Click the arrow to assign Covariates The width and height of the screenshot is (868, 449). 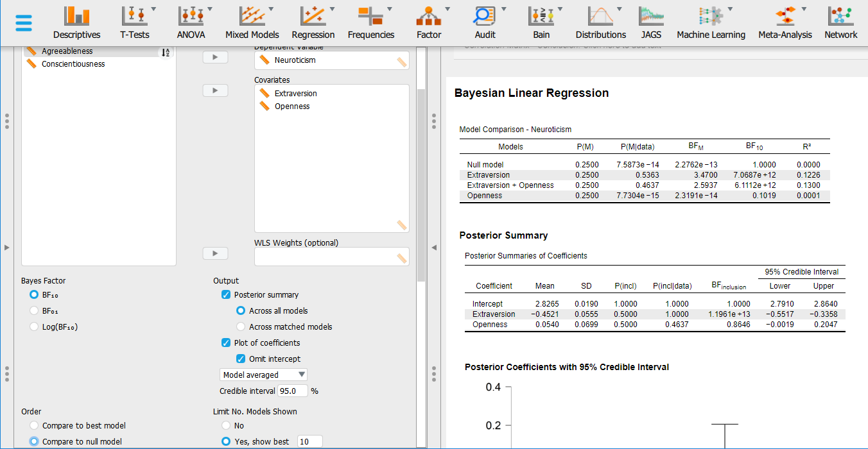tap(215, 90)
